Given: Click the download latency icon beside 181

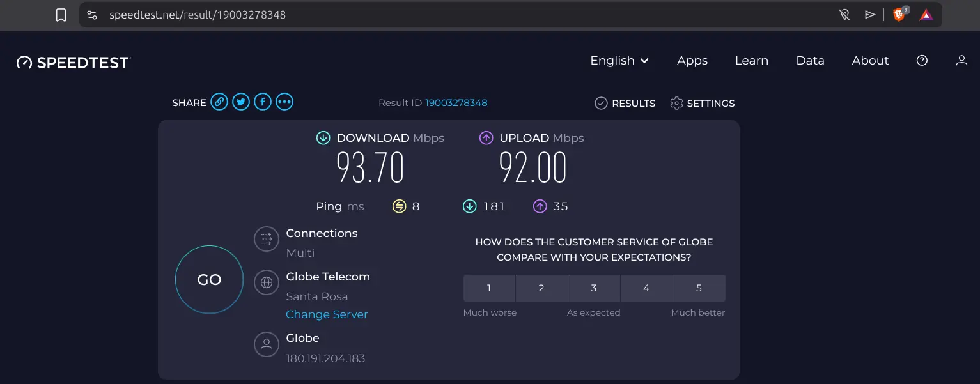Looking at the screenshot, I should pos(470,206).
